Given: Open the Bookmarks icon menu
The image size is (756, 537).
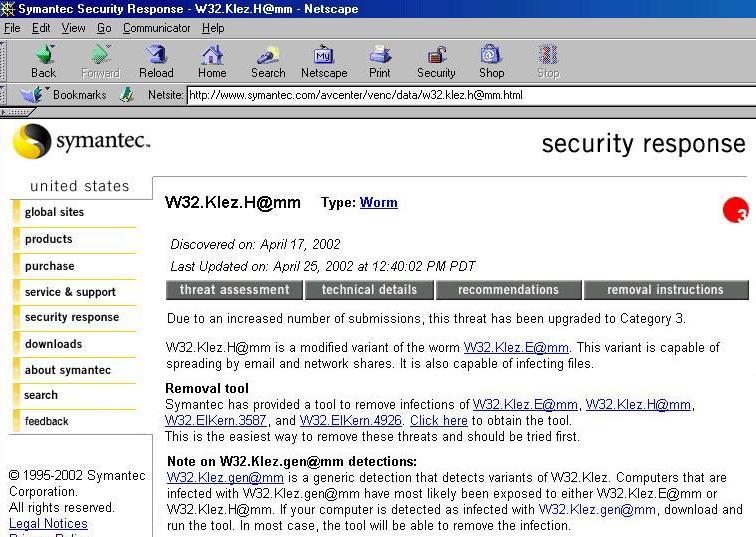Looking at the screenshot, I should coord(32,94).
